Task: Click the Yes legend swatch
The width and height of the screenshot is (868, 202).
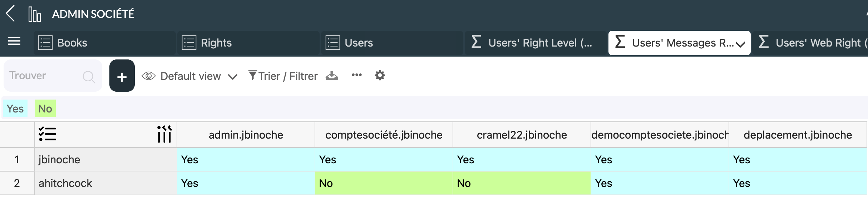Action: click(15, 109)
